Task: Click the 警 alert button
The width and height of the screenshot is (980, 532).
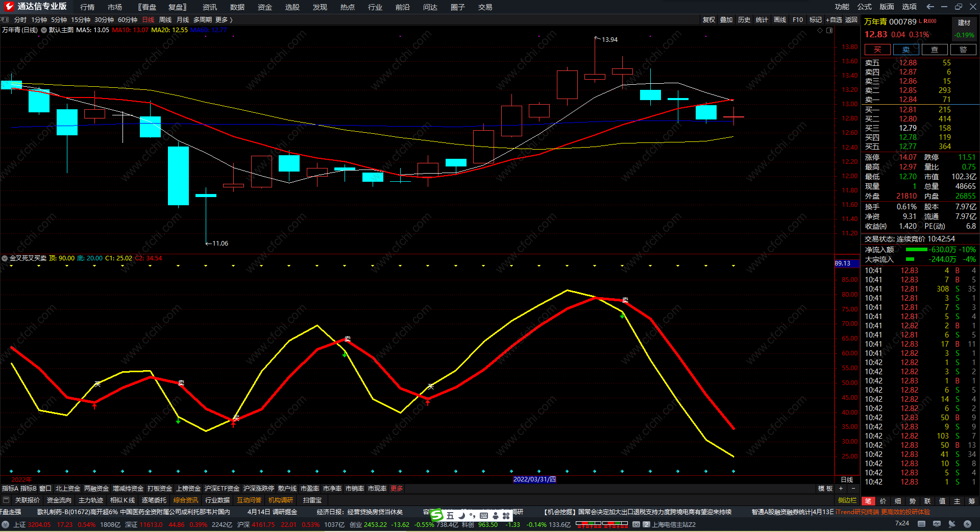Action: coord(963,50)
